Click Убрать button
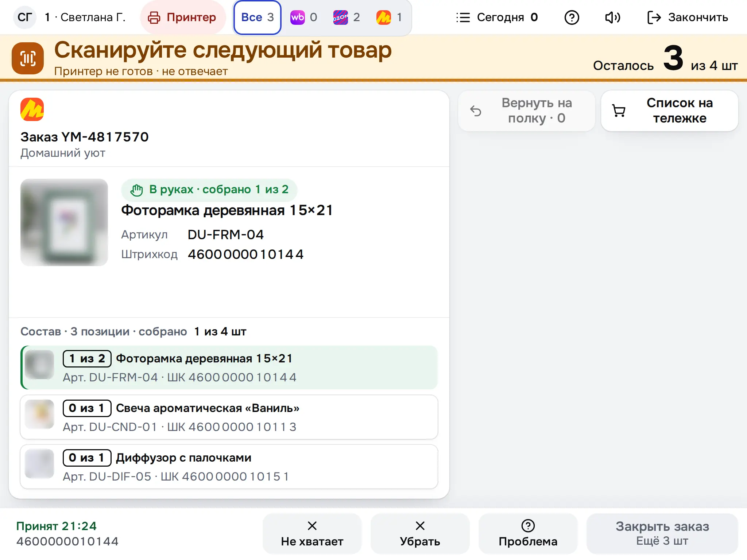 420,534
